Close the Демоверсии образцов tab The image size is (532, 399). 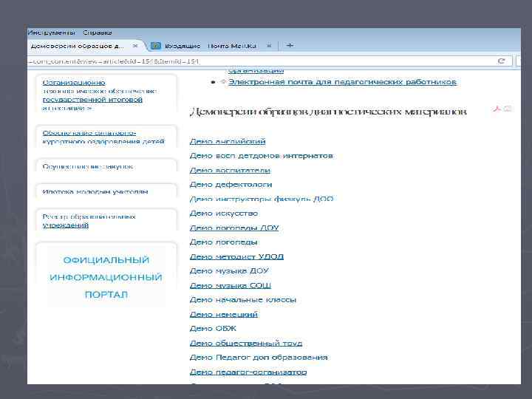point(135,46)
